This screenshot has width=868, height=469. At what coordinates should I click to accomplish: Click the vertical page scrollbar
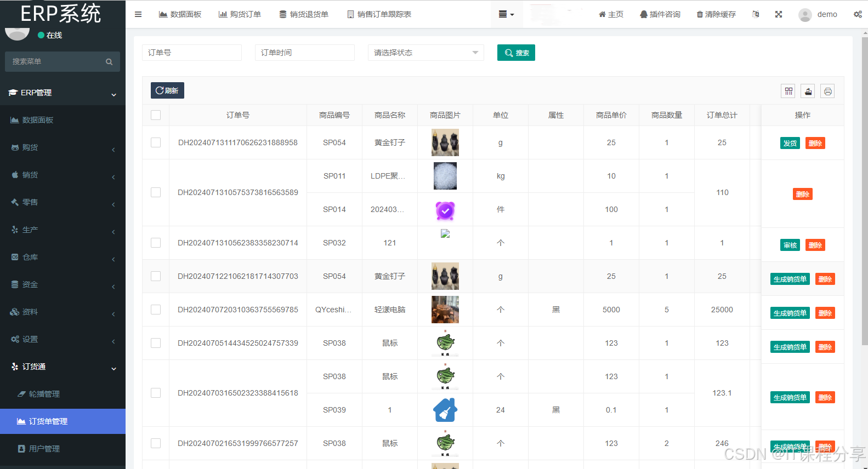tap(865, 192)
